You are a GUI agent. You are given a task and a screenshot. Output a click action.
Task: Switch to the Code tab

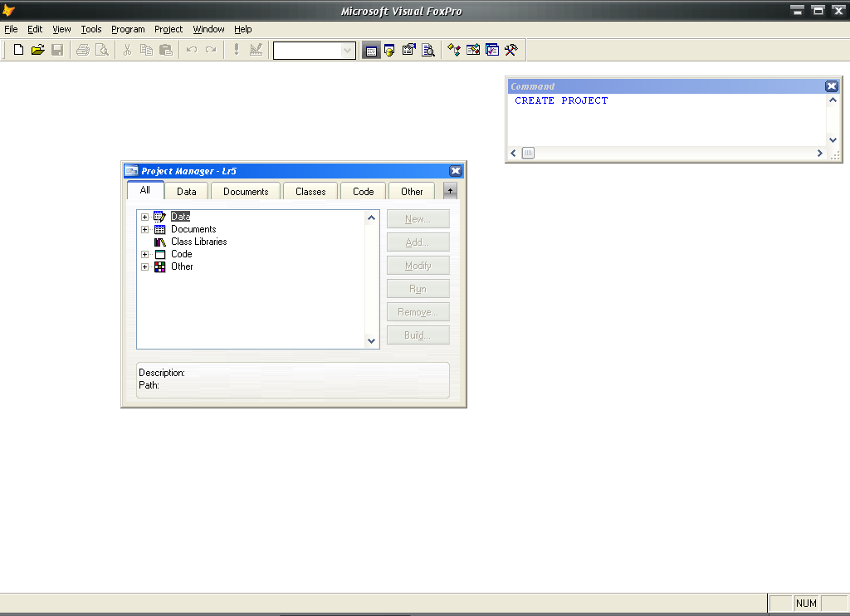[x=364, y=192]
